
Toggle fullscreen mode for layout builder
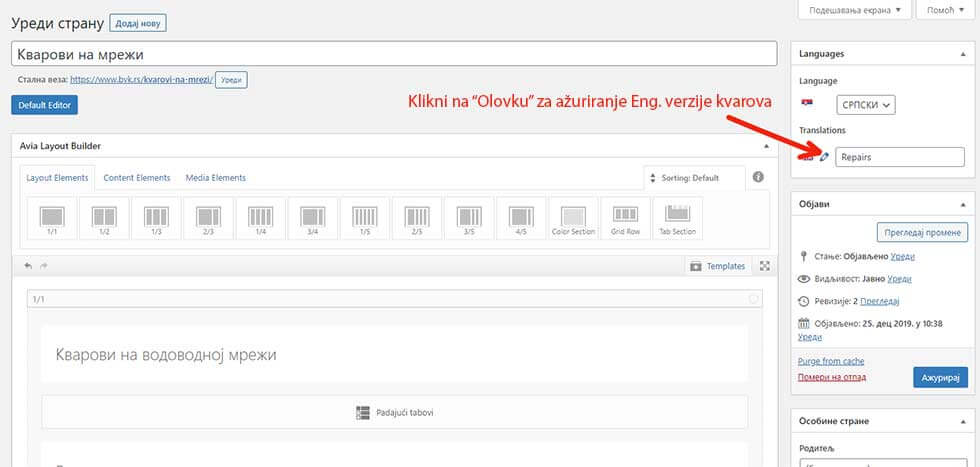[x=765, y=266]
